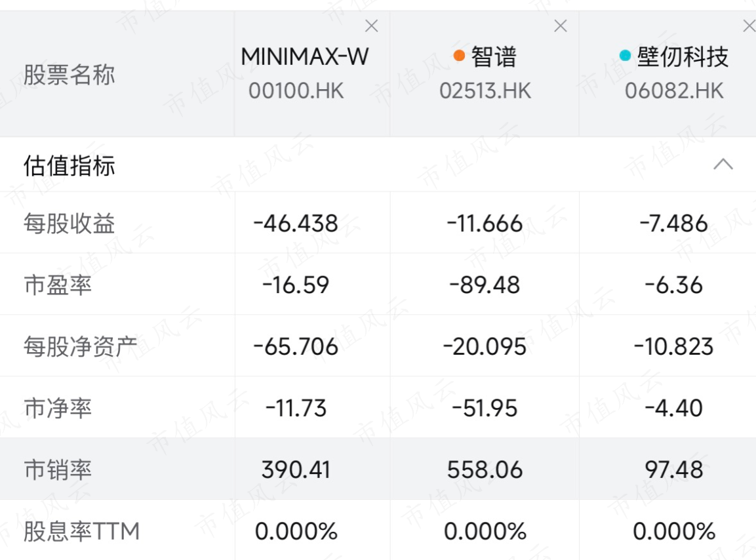Click the orange dot beside 智谱
This screenshot has width=756, height=560.
[459, 56]
